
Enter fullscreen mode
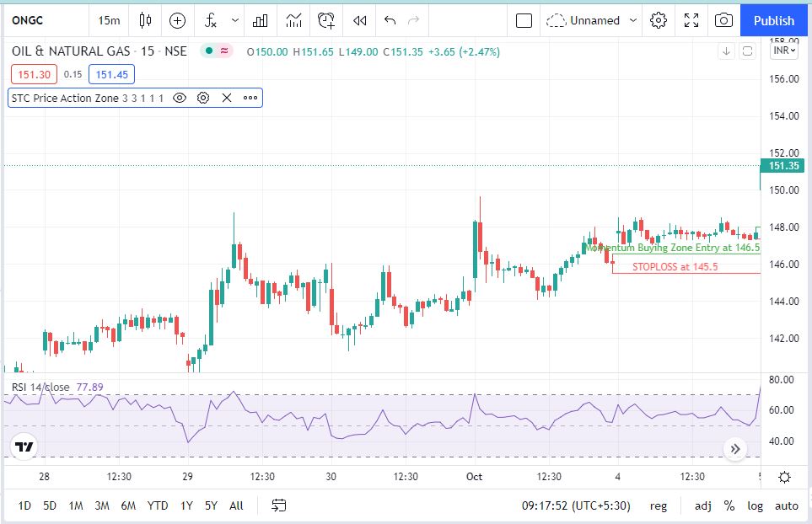(x=691, y=20)
